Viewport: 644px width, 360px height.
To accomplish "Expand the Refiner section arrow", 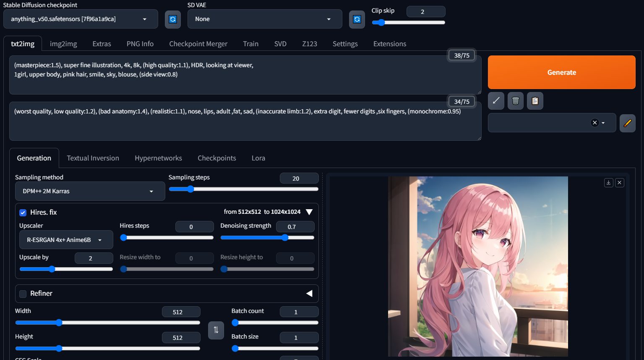I will [x=309, y=294].
